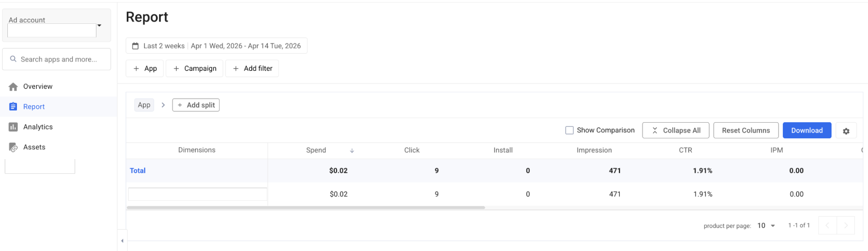Enable the Show Comparison checkbox

pyautogui.click(x=569, y=130)
